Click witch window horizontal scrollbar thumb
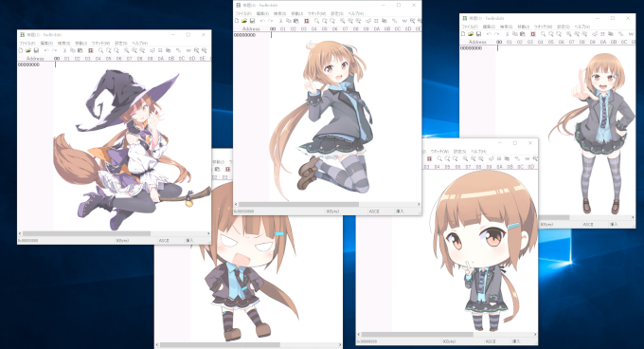Screen dimensions: 644x349 click(x=87, y=233)
